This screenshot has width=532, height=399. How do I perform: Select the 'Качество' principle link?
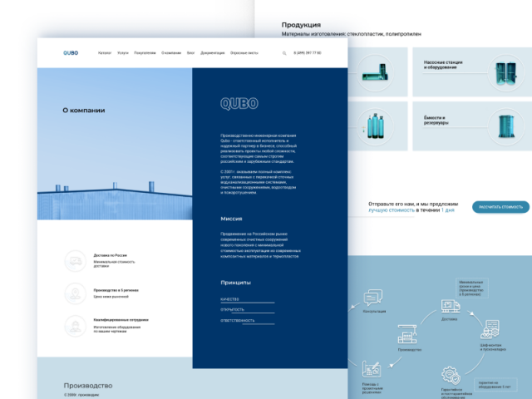tap(248, 299)
